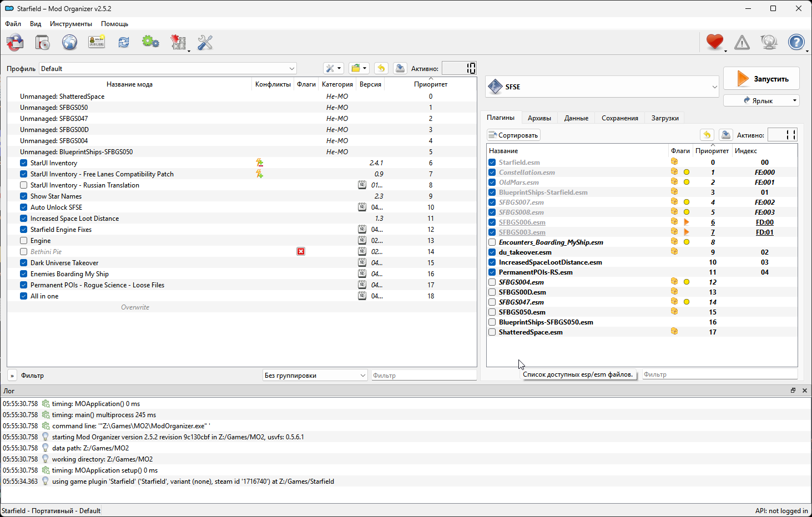Open the instance manager toolbar icon
Image resolution: width=812 pixels, height=517 pixels.
[15, 43]
